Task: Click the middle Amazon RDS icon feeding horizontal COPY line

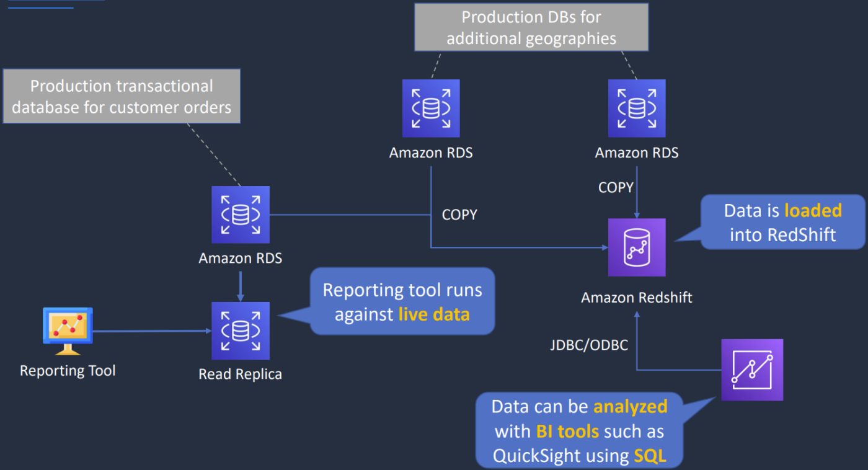Action: (431, 108)
